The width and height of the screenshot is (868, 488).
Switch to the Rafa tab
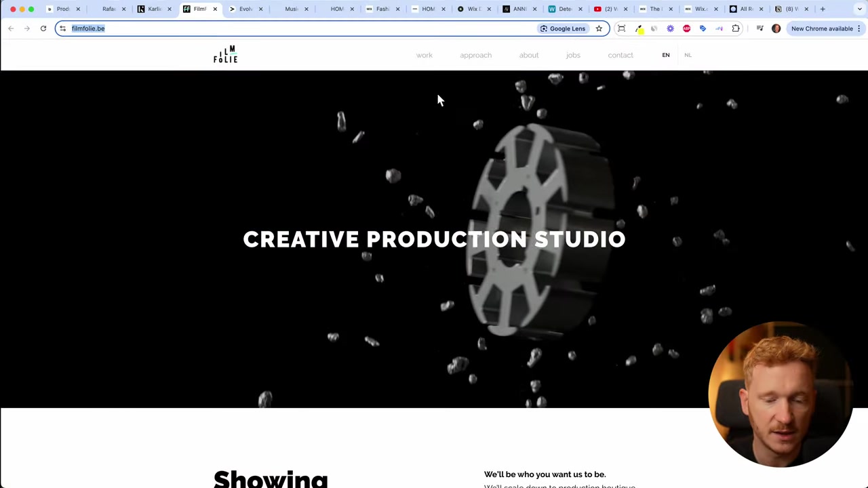(x=108, y=9)
